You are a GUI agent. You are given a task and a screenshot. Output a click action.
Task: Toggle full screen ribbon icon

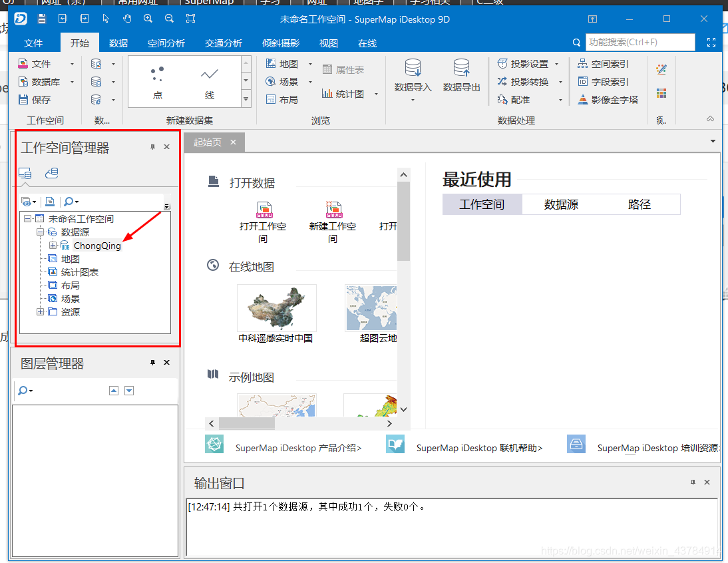click(x=711, y=42)
